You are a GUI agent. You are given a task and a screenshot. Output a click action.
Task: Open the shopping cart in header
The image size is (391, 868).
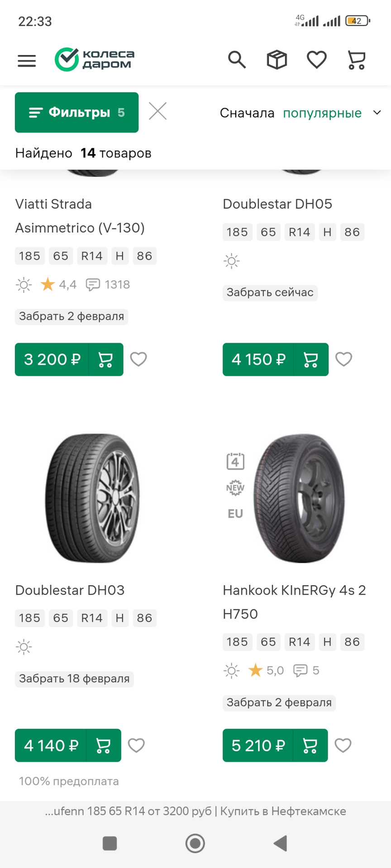pyautogui.click(x=356, y=60)
